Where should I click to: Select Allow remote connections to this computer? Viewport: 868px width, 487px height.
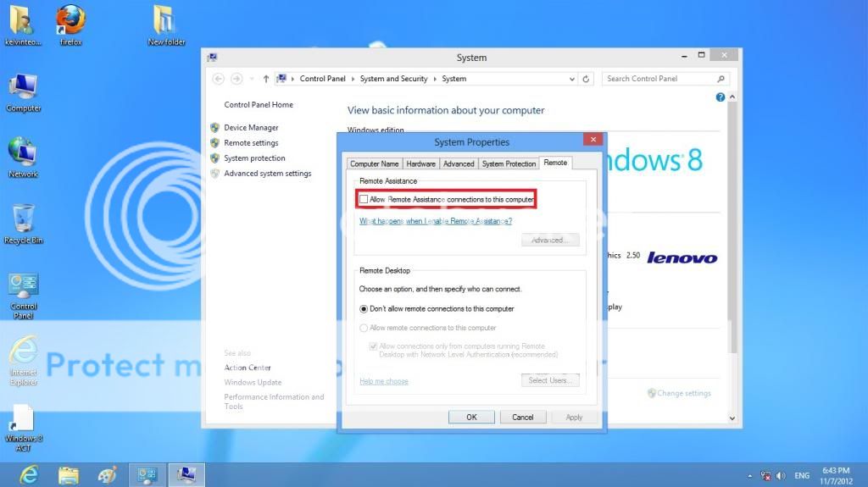(x=364, y=328)
